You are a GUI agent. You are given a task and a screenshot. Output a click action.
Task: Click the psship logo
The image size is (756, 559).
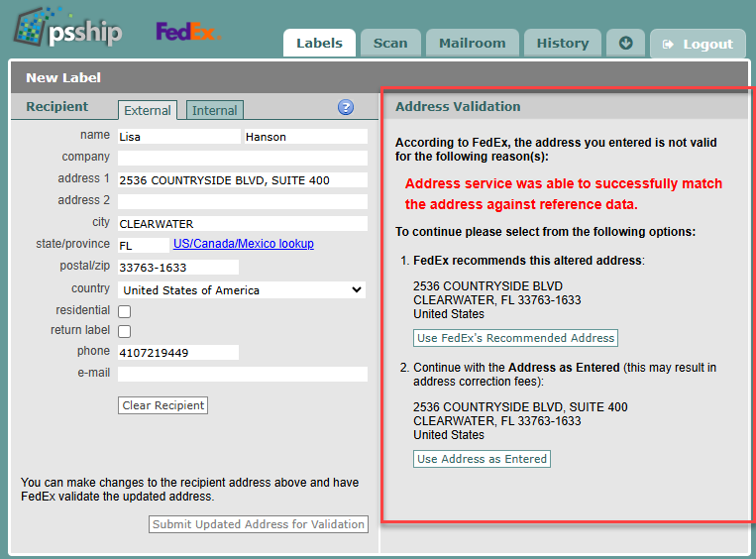[x=68, y=28]
